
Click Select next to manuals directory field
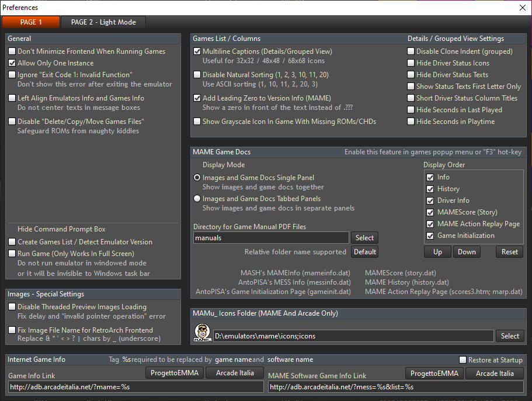pyautogui.click(x=364, y=238)
